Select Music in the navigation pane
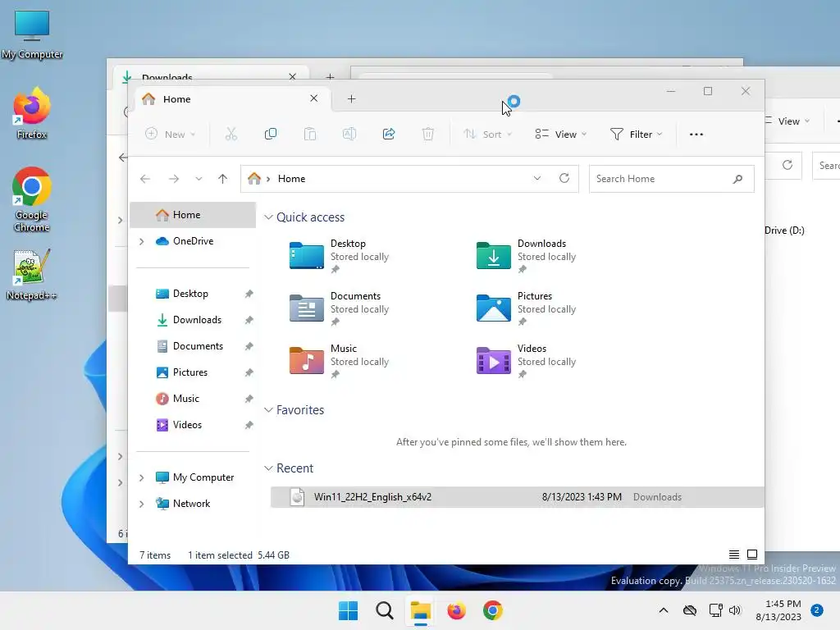Screen dimensions: 840x630 pyautogui.click(x=193, y=399)
